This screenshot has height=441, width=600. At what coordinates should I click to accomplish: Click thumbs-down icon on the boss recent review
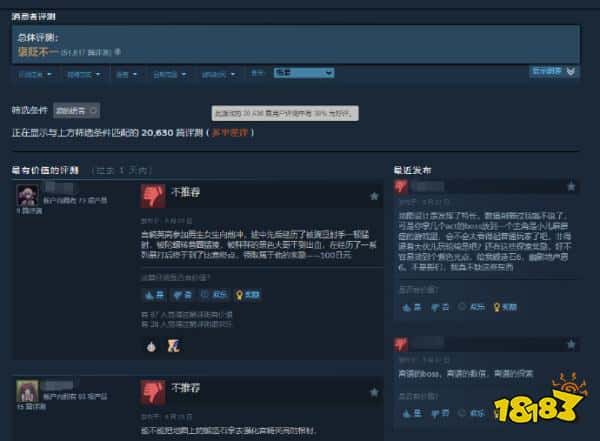[401, 344]
